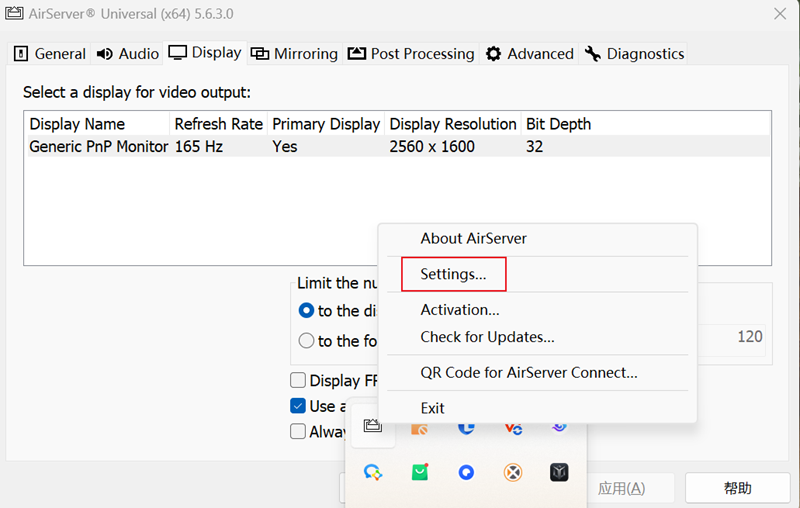800x508 pixels.
Task: Uncheck the checked "Use a…" checkbox
Action: (298, 406)
